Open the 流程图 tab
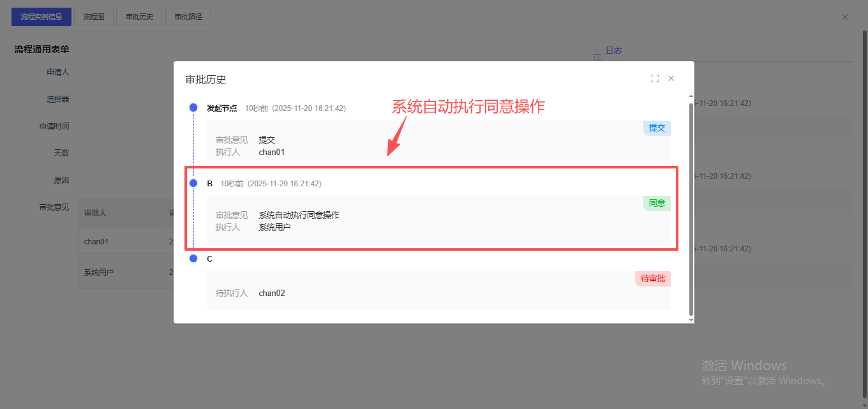This screenshot has height=409, width=868. (x=94, y=17)
